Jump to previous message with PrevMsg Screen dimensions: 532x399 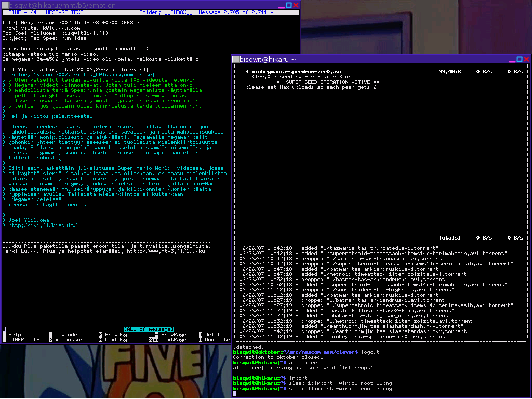115,334
